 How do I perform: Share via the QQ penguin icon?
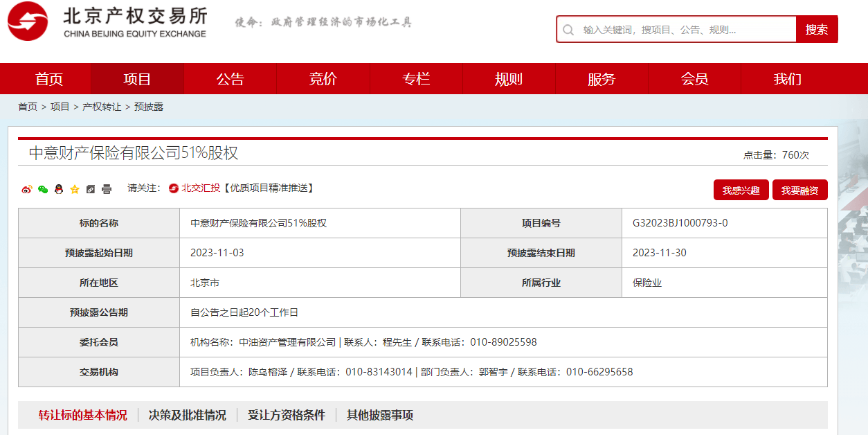[59, 189]
